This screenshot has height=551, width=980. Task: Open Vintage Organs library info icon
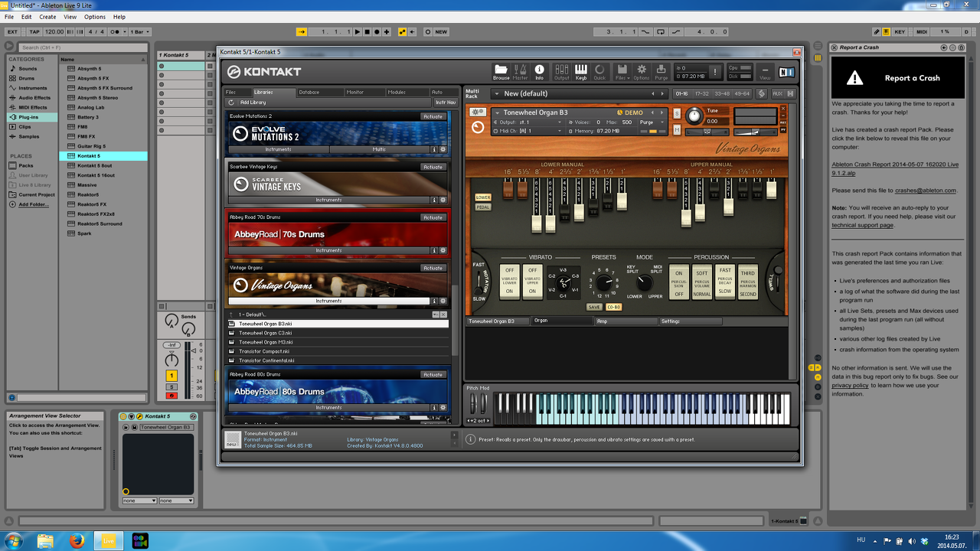434,301
